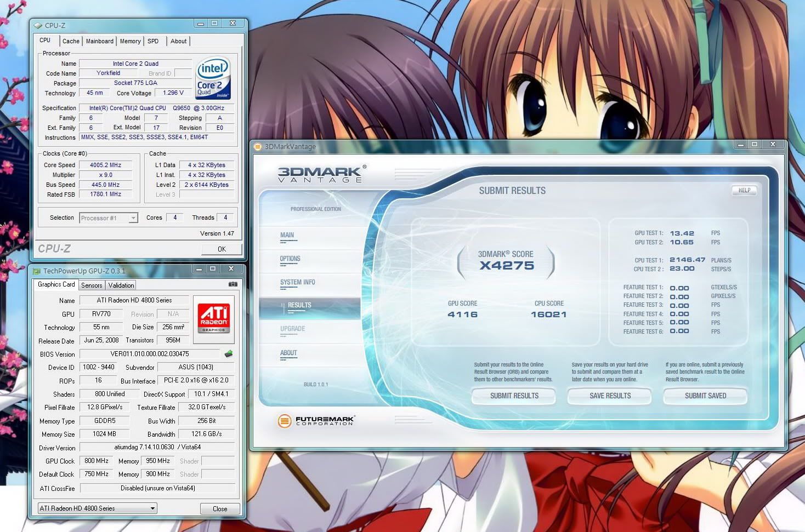The width and height of the screenshot is (805, 532).
Task: Click the Futuremark Corporation orange logo
Action: click(x=284, y=421)
